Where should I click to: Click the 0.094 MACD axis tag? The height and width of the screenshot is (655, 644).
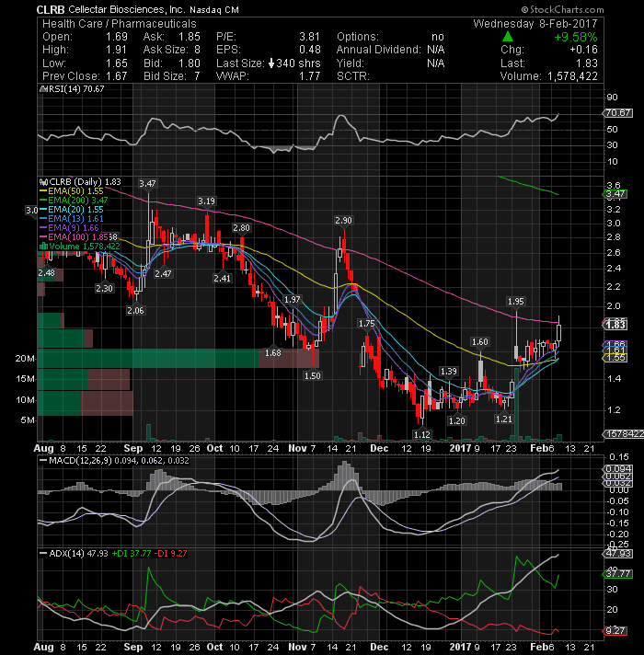[x=618, y=468]
